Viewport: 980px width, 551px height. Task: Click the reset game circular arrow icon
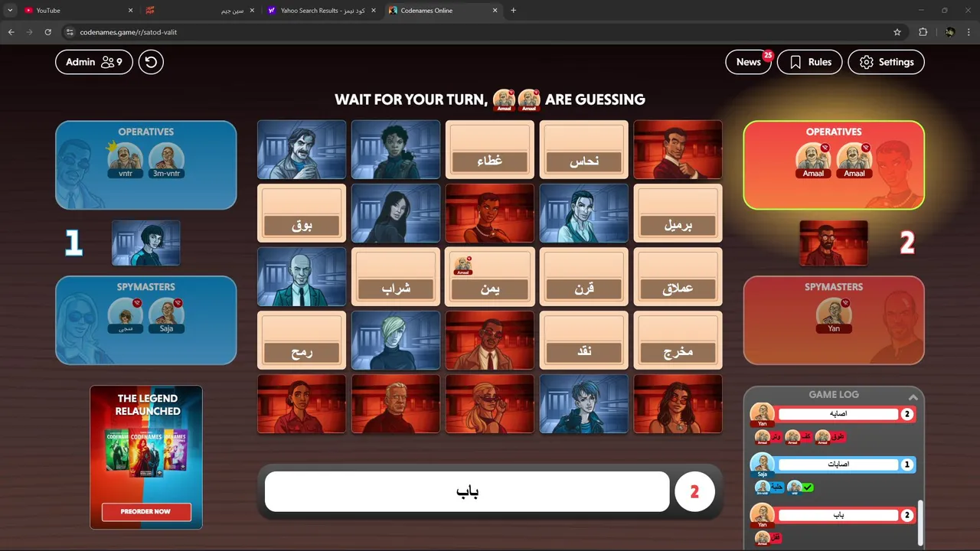coord(151,62)
